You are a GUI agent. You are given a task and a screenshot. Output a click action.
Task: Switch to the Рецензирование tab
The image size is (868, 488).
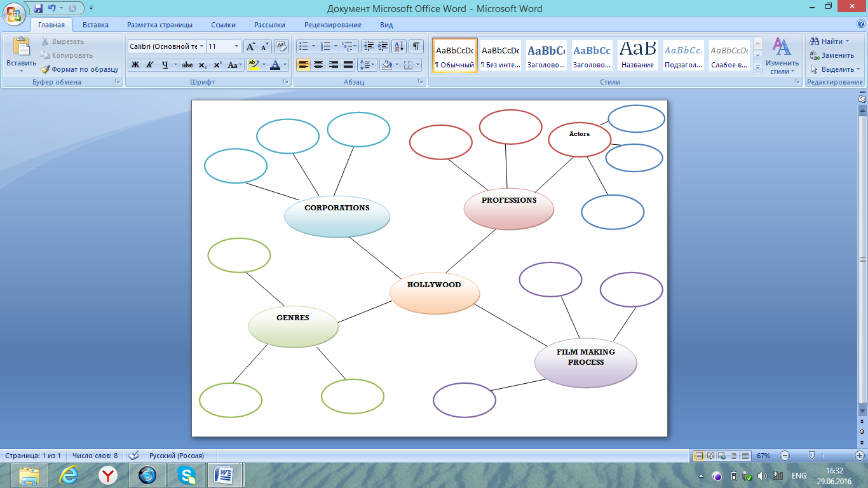coord(333,25)
